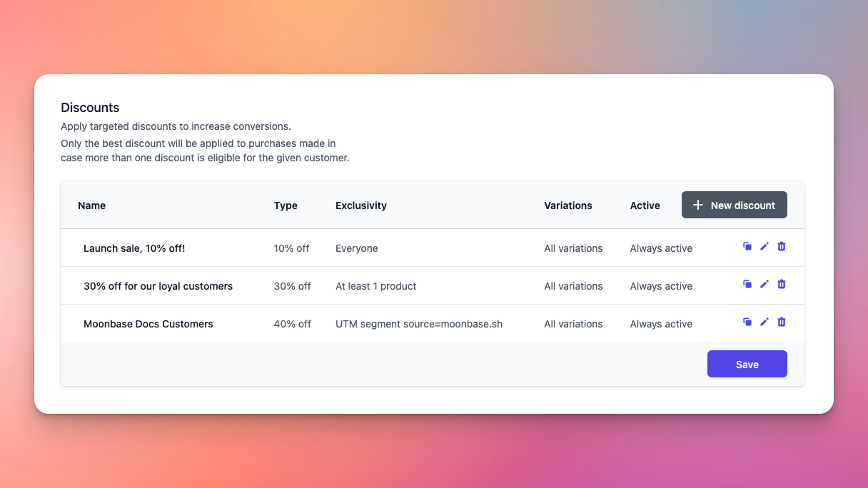868x488 pixels.
Task: Edit the Moonbase Docs Customers discount
Action: pyautogui.click(x=764, y=322)
